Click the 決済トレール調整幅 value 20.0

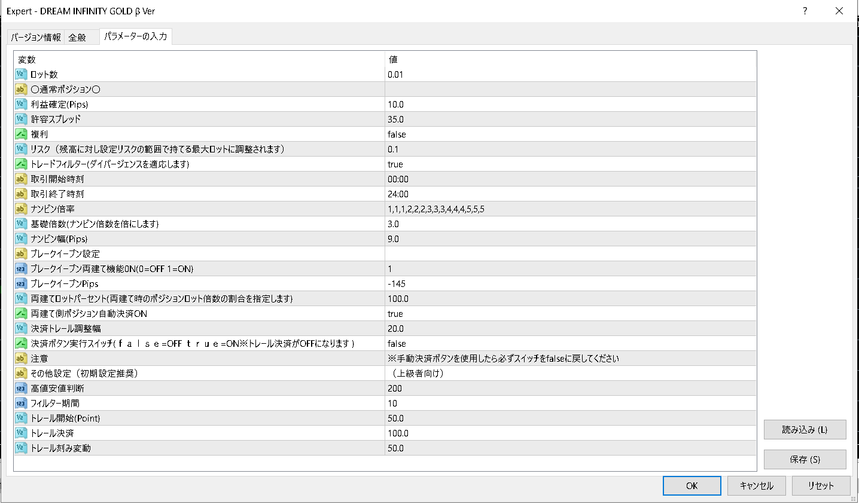(395, 328)
